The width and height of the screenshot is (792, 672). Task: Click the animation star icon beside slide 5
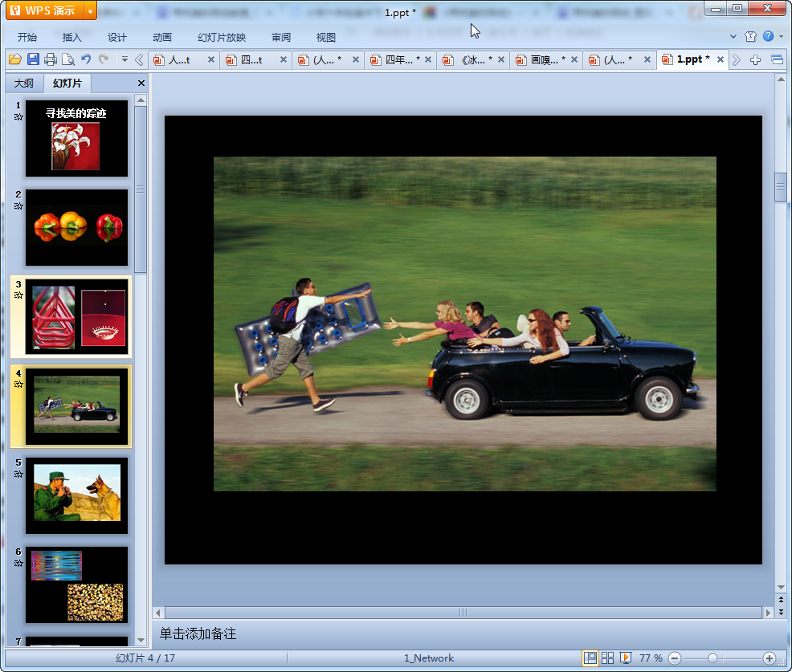(18, 474)
